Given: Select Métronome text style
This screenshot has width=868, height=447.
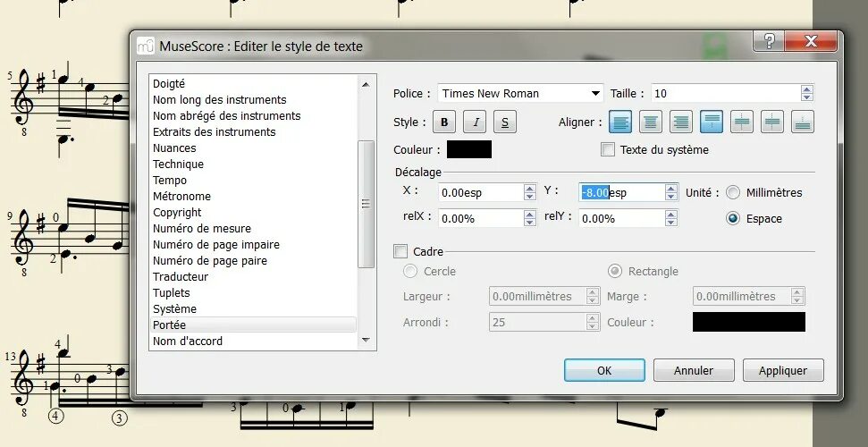Looking at the screenshot, I should click(x=254, y=196).
